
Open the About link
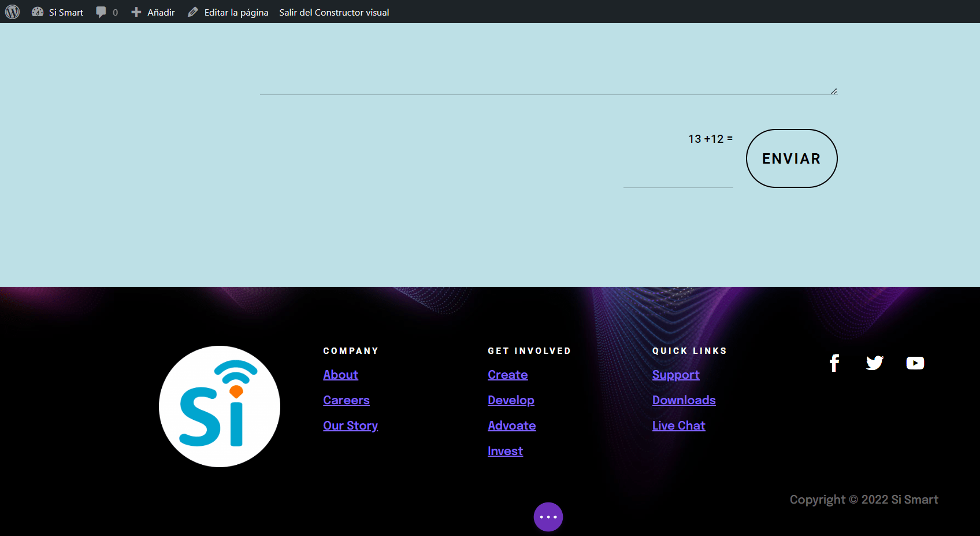point(340,375)
